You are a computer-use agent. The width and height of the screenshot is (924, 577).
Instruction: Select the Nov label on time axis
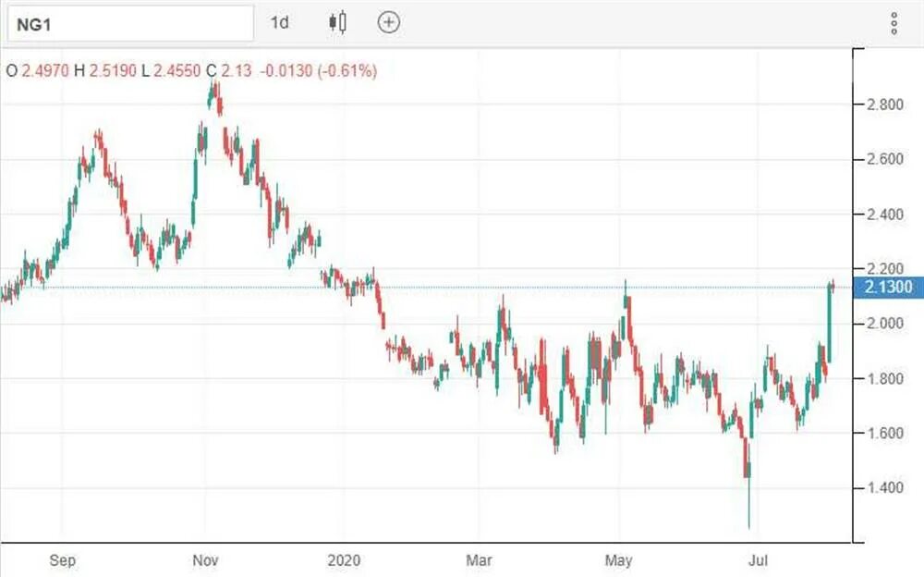point(205,559)
